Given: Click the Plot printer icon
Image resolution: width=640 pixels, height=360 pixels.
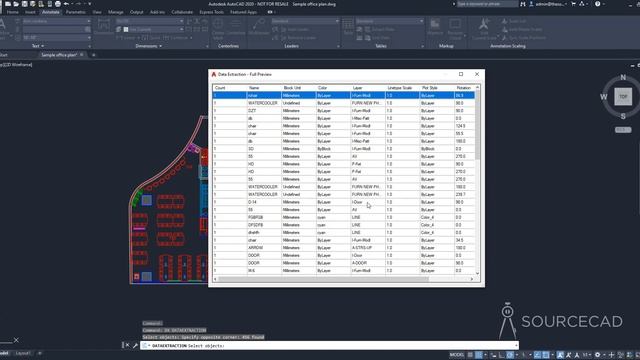Looking at the screenshot, I should pos(58,4).
